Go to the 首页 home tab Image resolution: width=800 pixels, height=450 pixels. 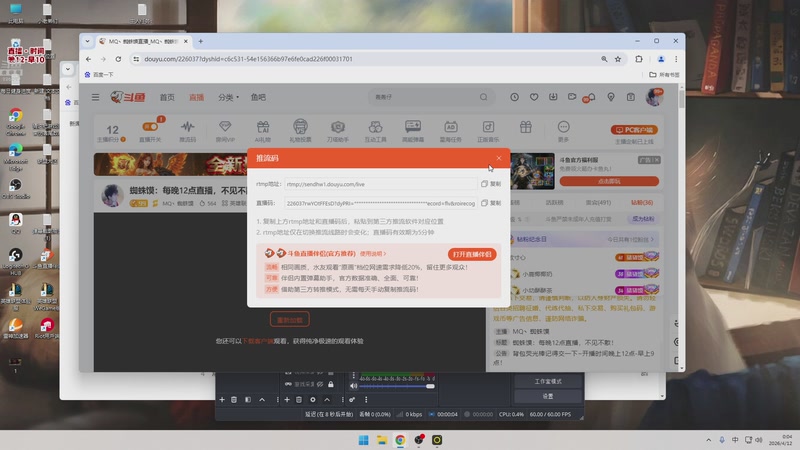coord(167,97)
